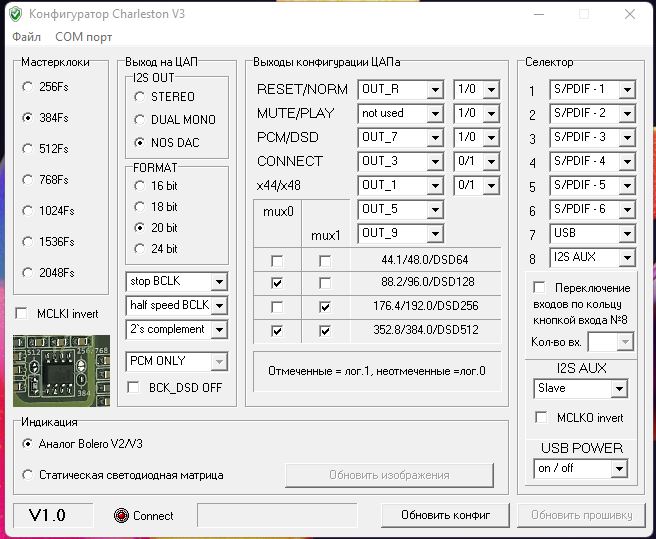Select Статическая светодиодная матрица indication option
656x539 pixels.
click(x=27, y=475)
